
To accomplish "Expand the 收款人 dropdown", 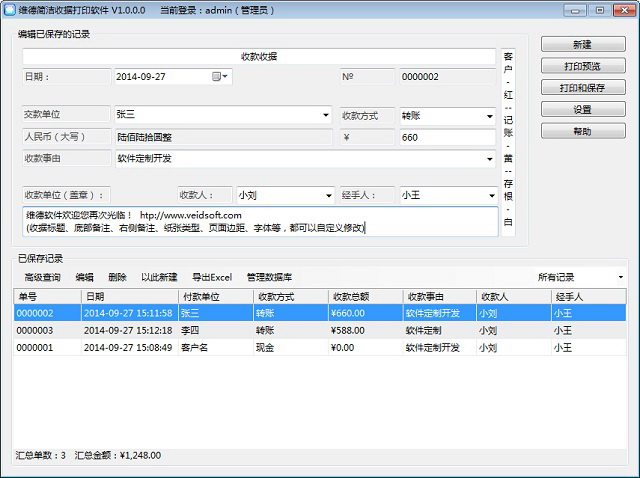I will point(328,196).
